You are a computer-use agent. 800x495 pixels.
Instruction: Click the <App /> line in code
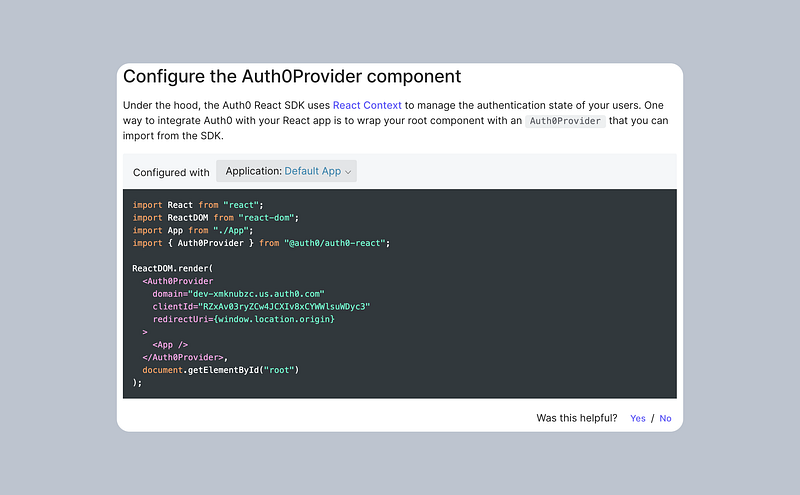pos(170,345)
